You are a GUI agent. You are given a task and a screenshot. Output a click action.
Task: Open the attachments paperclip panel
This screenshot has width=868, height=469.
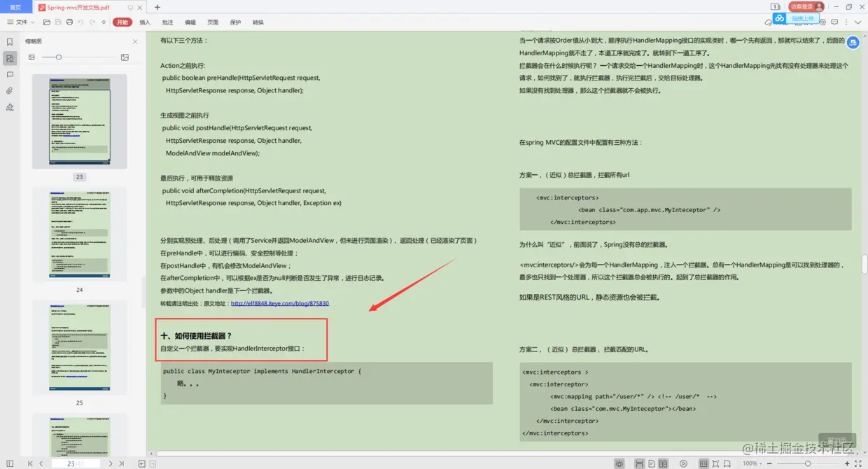click(10, 90)
